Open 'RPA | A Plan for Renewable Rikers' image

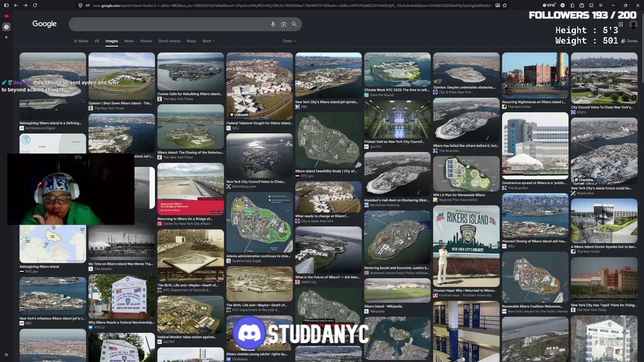pos(466,173)
